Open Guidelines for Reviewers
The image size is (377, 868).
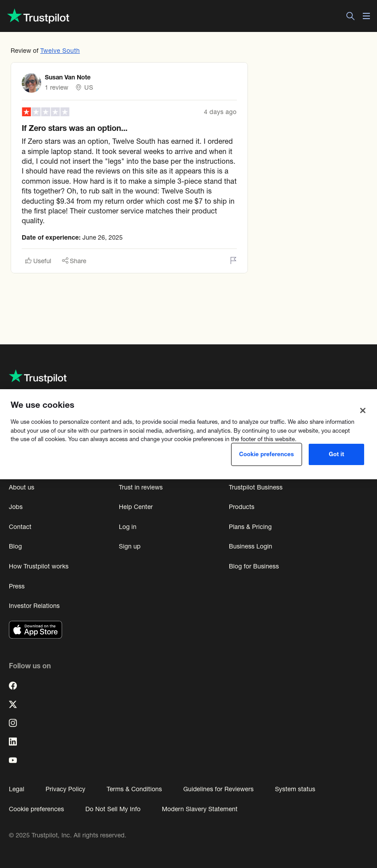218,789
